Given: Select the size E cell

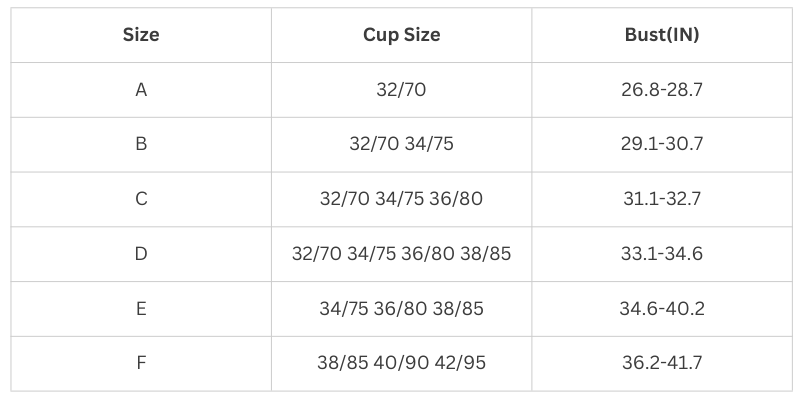Looking at the screenshot, I should tap(141, 308).
